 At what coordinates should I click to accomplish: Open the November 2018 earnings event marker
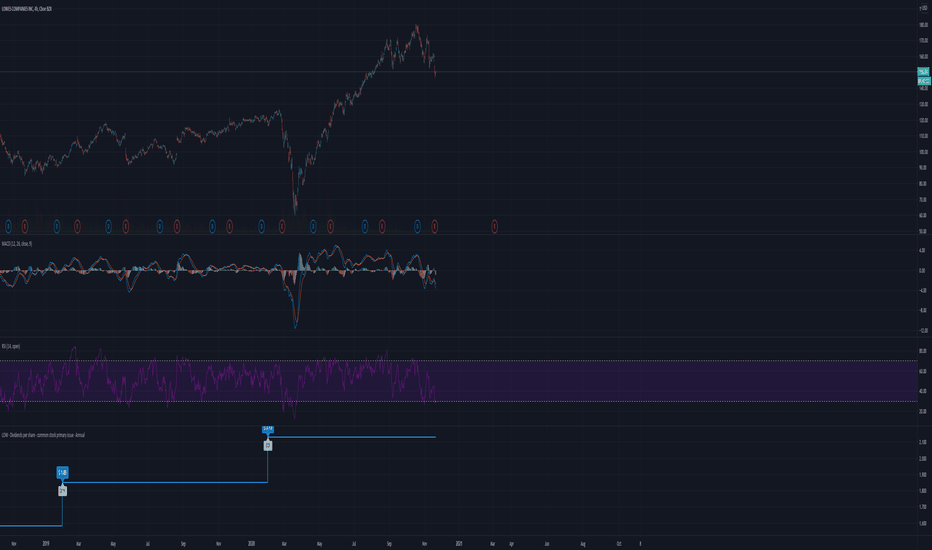point(25,226)
